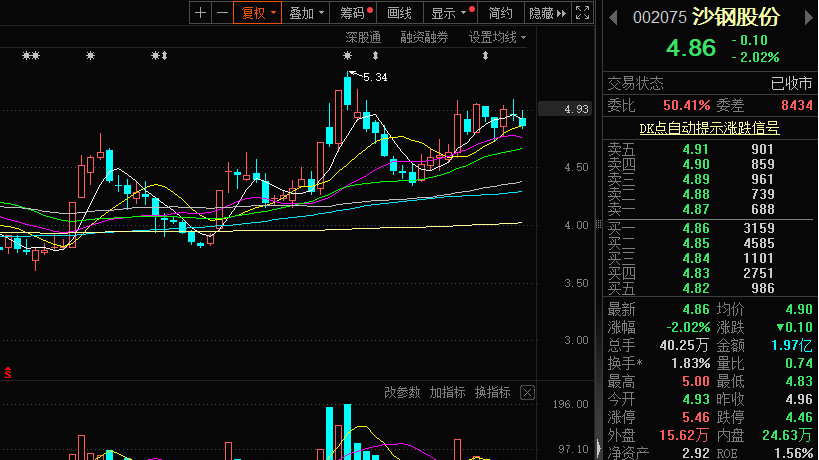Open the 显示 dropdown menu

(450, 13)
